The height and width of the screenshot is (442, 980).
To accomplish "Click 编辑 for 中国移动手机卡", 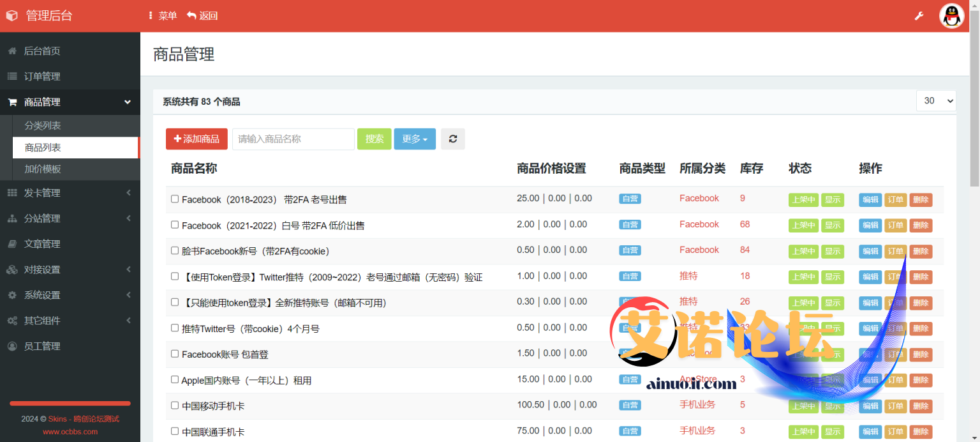I will 870,406.
